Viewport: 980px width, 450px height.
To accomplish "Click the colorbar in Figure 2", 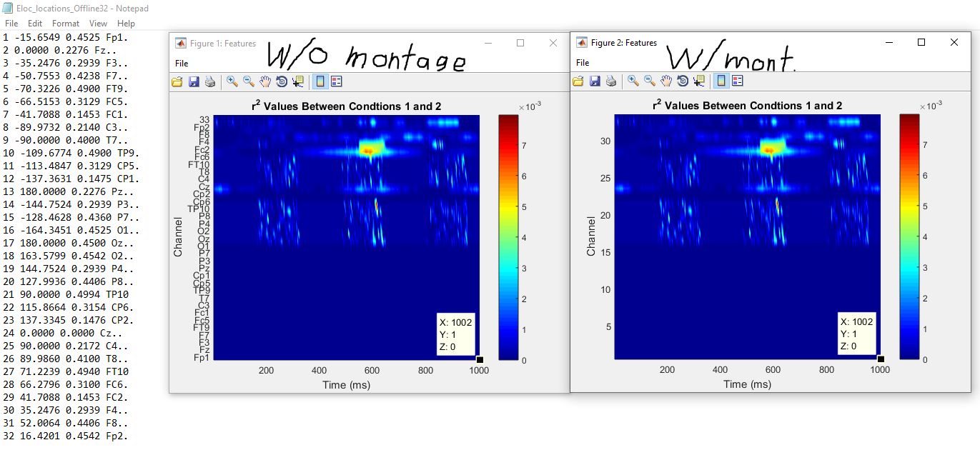I will click(x=909, y=236).
